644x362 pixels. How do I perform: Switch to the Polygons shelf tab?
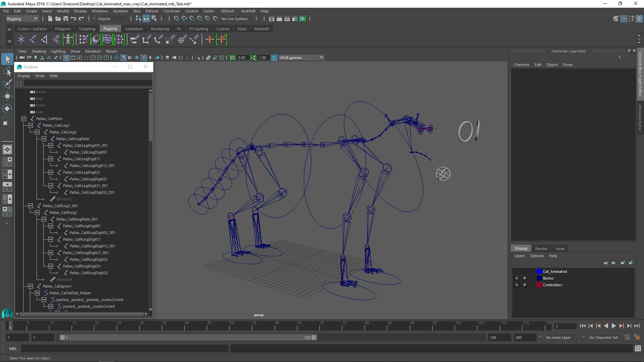click(63, 29)
